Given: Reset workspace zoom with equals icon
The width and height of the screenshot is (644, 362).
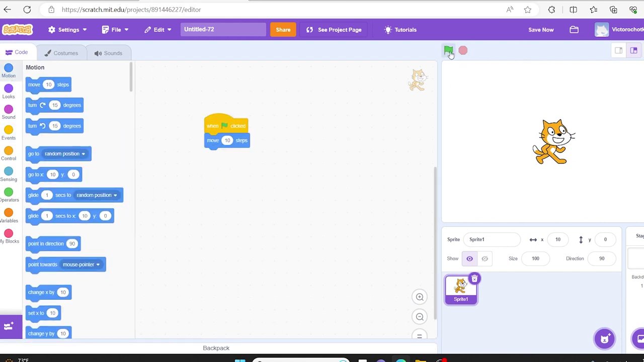Looking at the screenshot, I should (420, 335).
